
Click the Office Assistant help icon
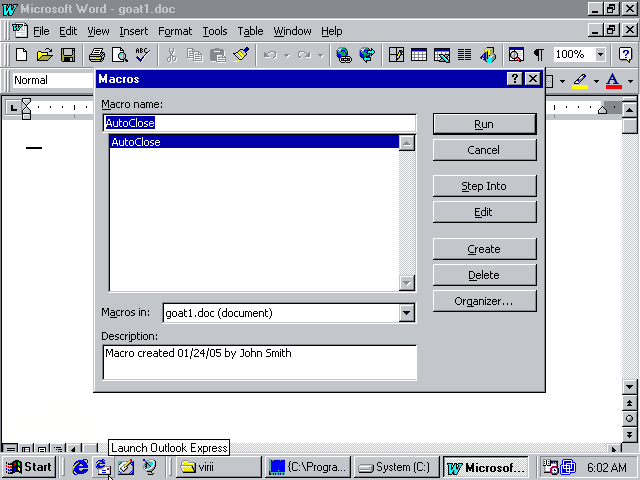coord(625,54)
